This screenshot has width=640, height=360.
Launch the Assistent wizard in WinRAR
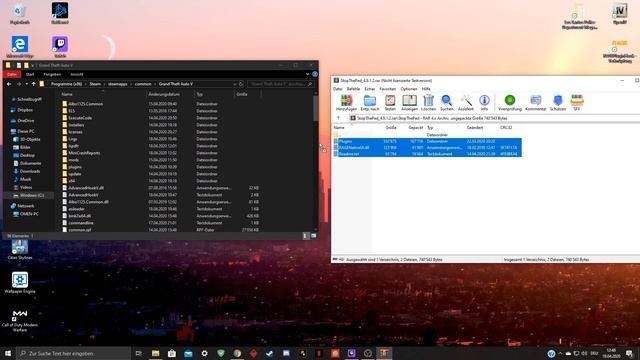[466, 102]
